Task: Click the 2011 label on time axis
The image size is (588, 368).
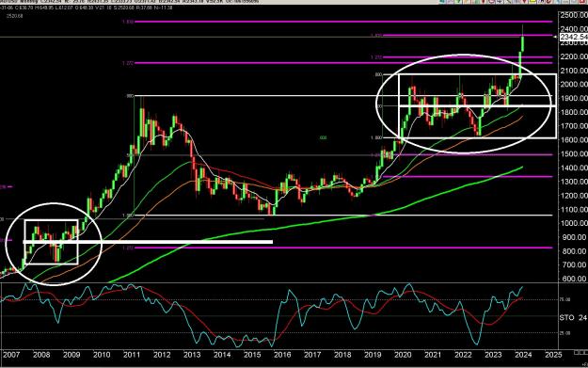Action: click(x=132, y=355)
